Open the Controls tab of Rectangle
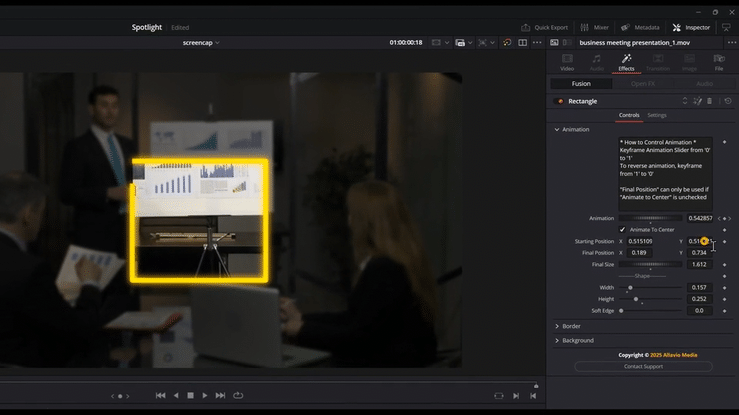This screenshot has height=415, width=739. 629,115
